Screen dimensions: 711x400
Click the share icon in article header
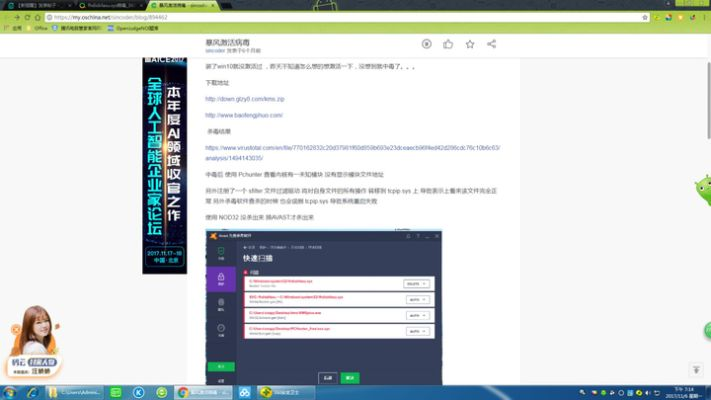coord(492,44)
